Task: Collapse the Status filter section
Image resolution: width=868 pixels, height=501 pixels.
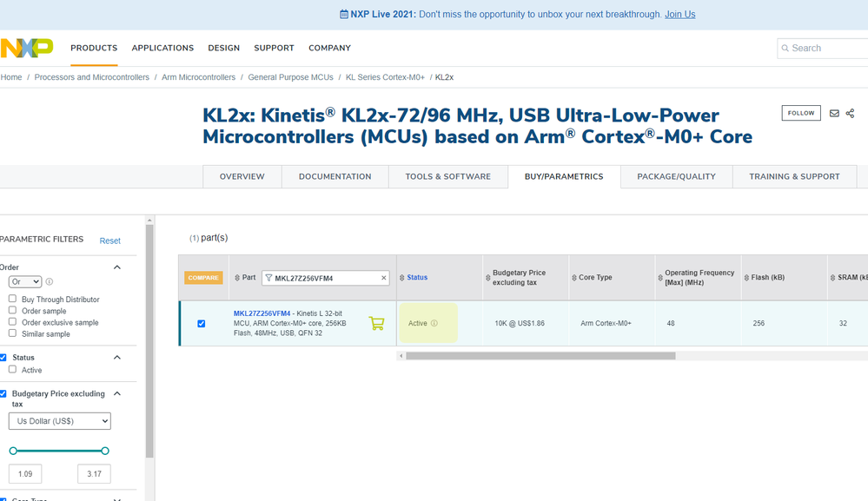Action: click(117, 357)
